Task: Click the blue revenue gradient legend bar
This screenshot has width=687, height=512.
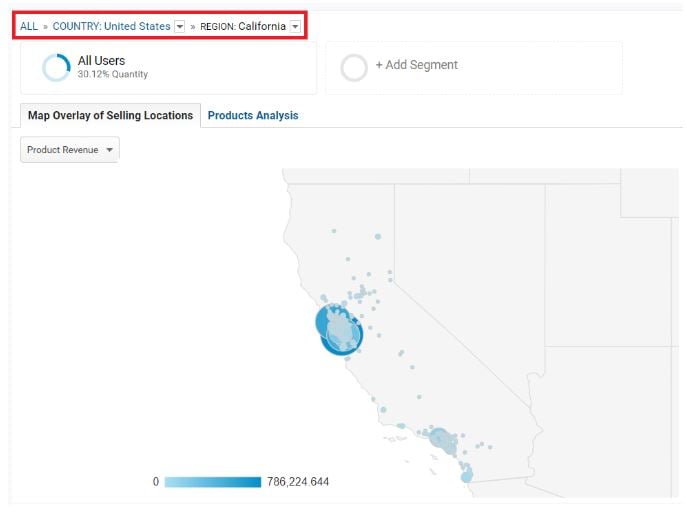Action: [x=212, y=482]
